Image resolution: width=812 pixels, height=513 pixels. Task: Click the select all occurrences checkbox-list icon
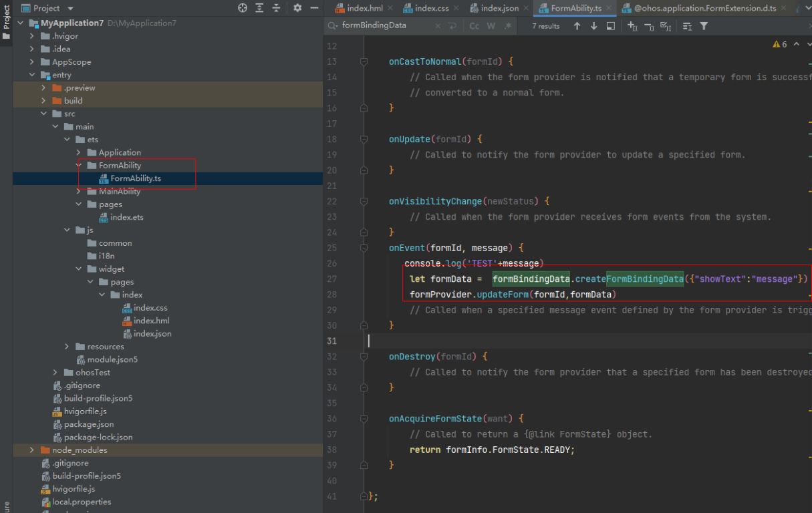coord(665,26)
